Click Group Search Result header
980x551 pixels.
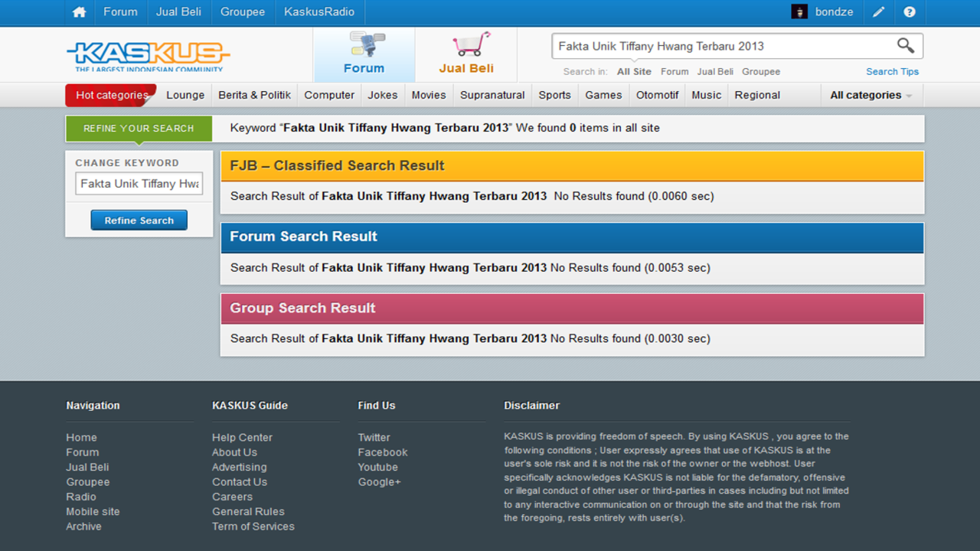(572, 308)
